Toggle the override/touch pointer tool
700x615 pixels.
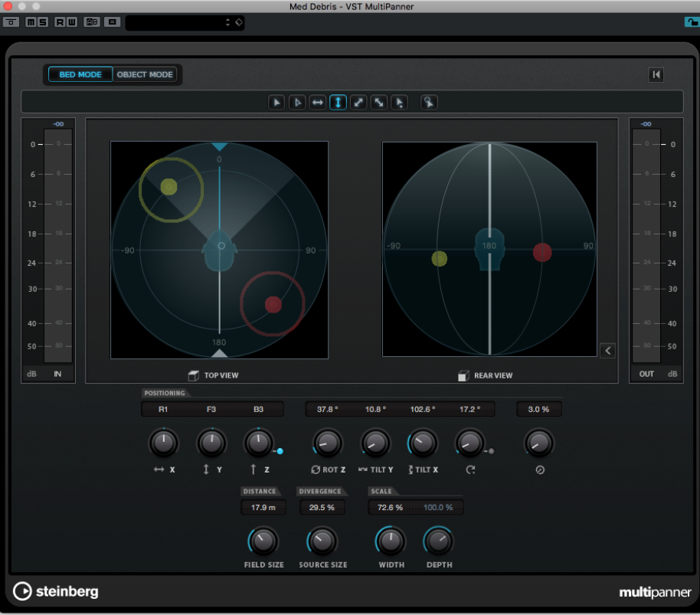(429, 103)
